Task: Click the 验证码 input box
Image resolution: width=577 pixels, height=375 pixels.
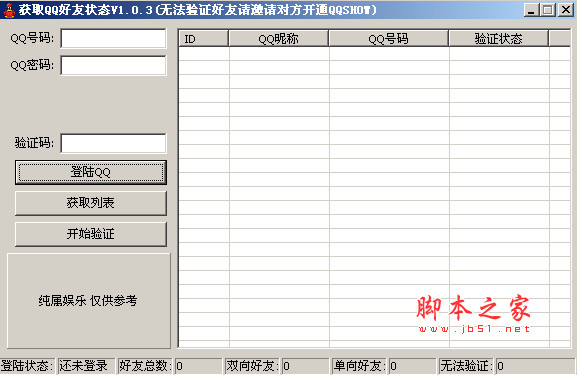Action: [x=113, y=144]
